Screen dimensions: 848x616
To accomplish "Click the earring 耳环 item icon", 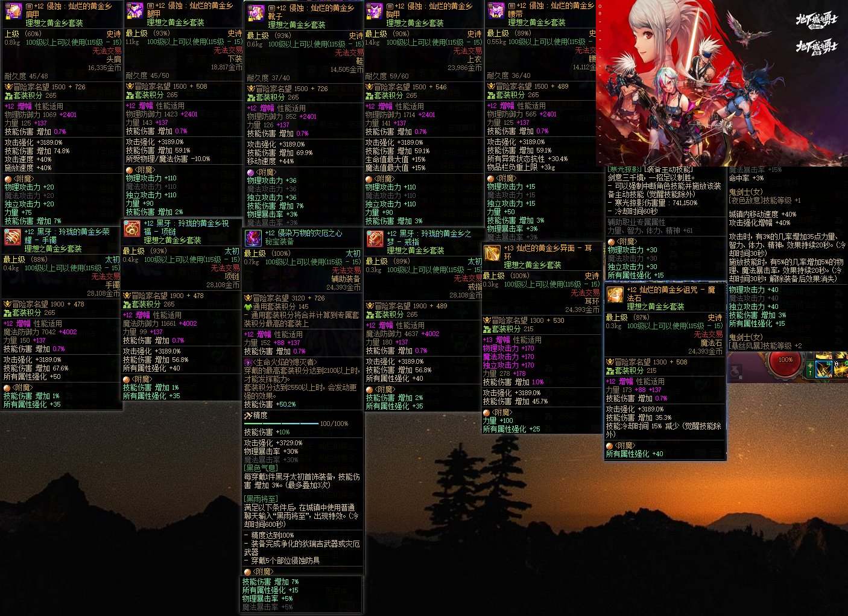I will [x=492, y=253].
